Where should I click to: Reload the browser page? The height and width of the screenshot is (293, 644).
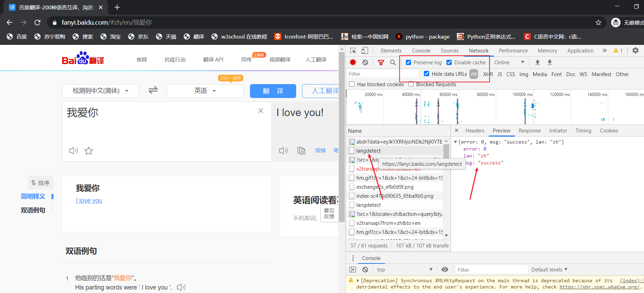[37, 23]
